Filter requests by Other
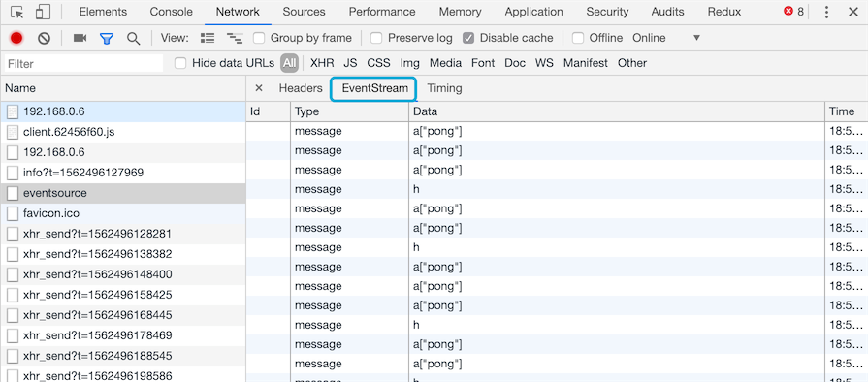 coord(632,63)
